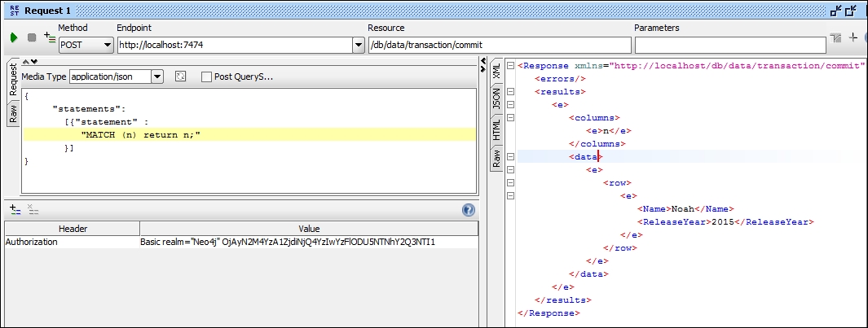Click the add-to-test-case icon beside Method
This screenshot has height=328, width=868.
[x=49, y=37]
